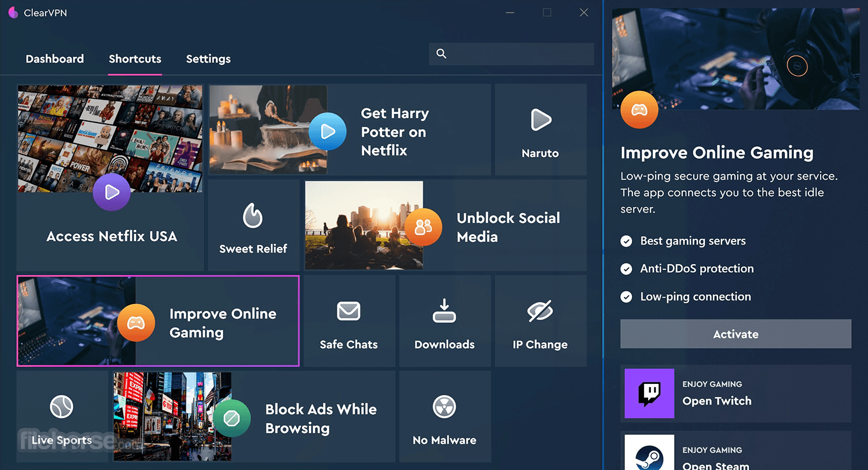The height and width of the screenshot is (470, 868).
Task: Click the No Malware radiation icon
Action: tap(444, 407)
